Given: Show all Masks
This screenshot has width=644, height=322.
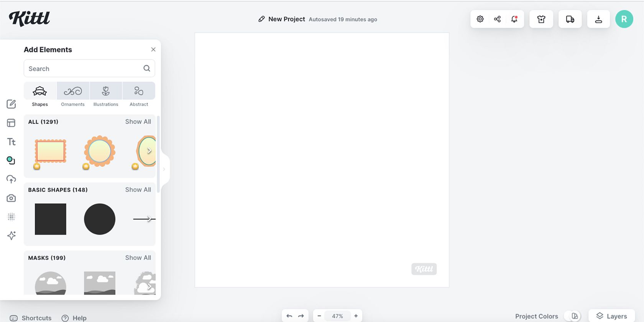Looking at the screenshot, I should [138, 258].
